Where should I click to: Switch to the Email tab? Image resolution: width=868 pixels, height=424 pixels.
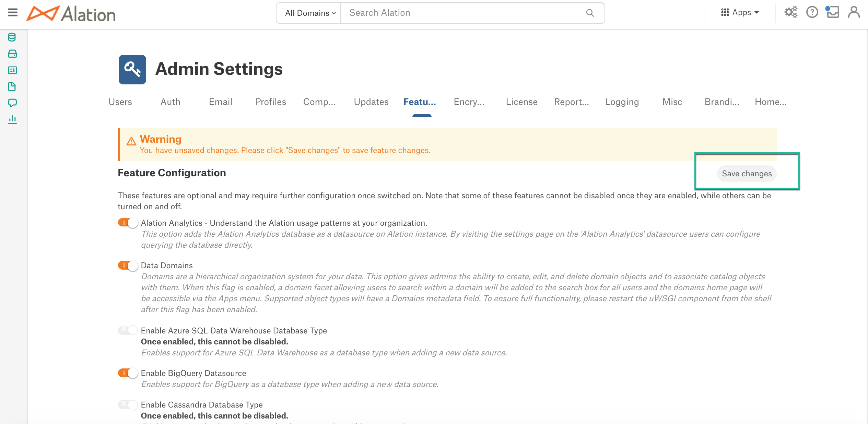(221, 102)
